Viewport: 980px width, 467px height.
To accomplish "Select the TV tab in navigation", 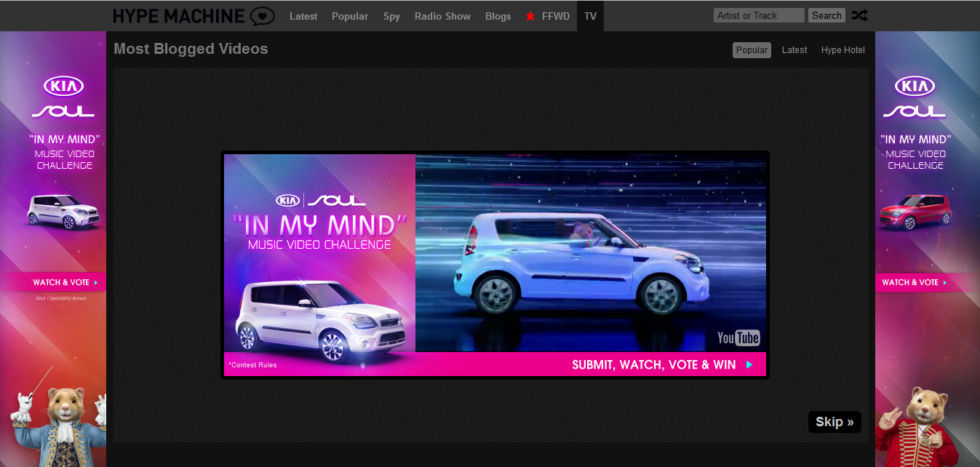I will pos(590,16).
